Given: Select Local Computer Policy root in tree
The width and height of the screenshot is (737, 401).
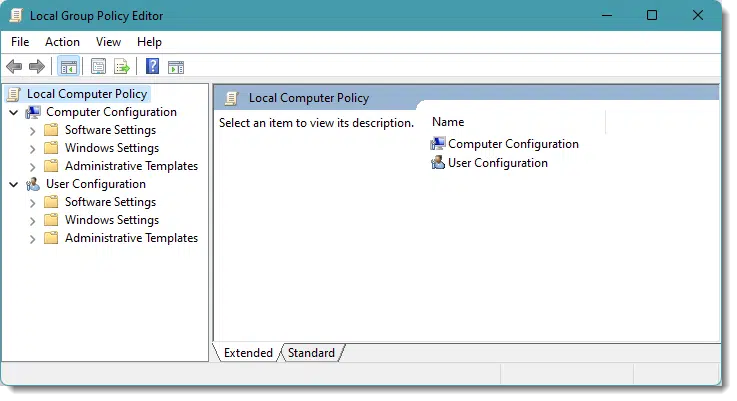Looking at the screenshot, I should click(x=87, y=94).
